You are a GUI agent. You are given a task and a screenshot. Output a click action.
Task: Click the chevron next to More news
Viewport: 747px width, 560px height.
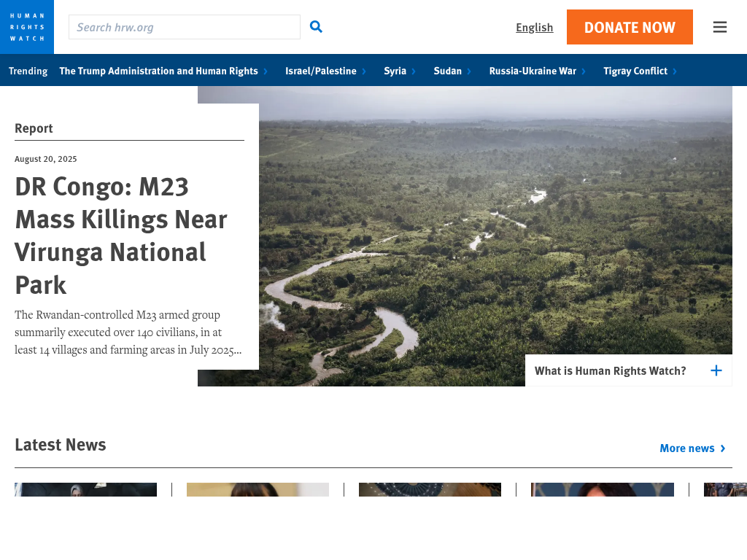coord(723,448)
